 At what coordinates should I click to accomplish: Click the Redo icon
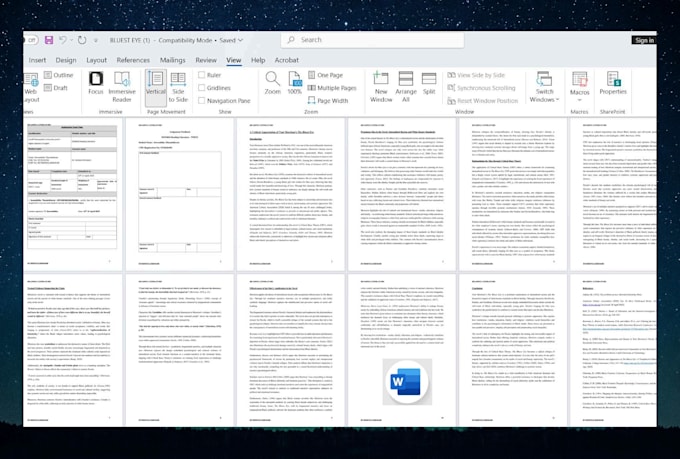[82, 40]
